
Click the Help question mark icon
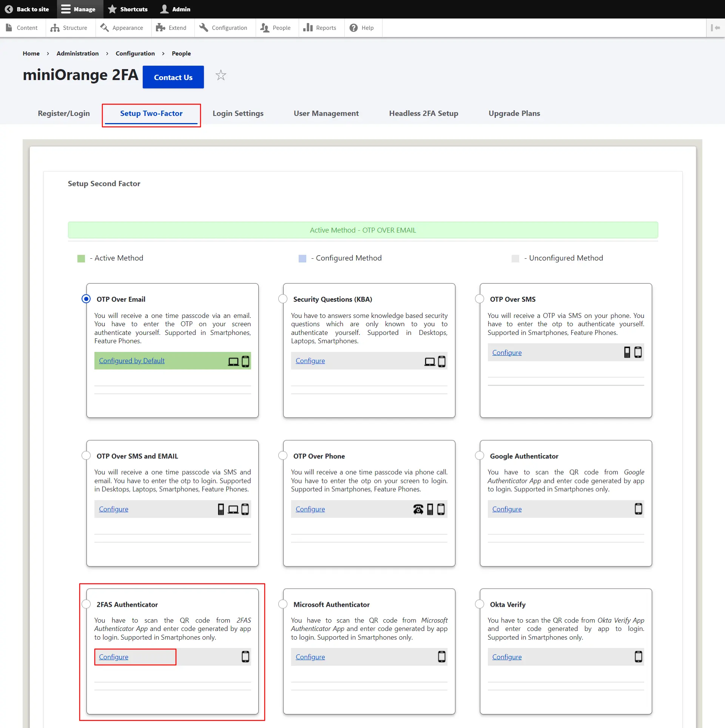click(353, 28)
